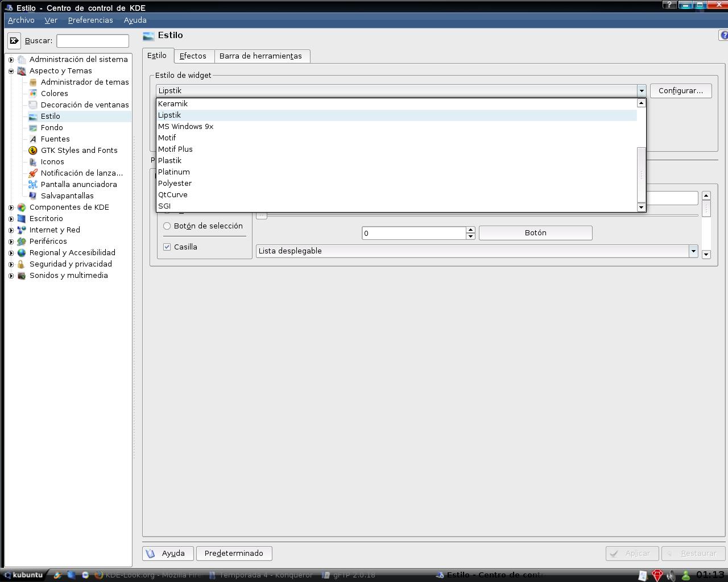Select MS Windows 9x style
The width and height of the screenshot is (728, 582).
tap(396, 127)
